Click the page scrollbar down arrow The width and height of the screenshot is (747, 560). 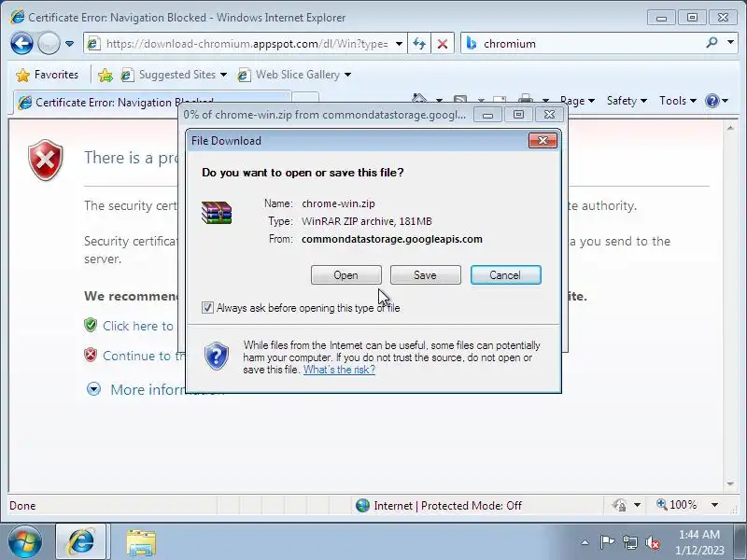730,483
